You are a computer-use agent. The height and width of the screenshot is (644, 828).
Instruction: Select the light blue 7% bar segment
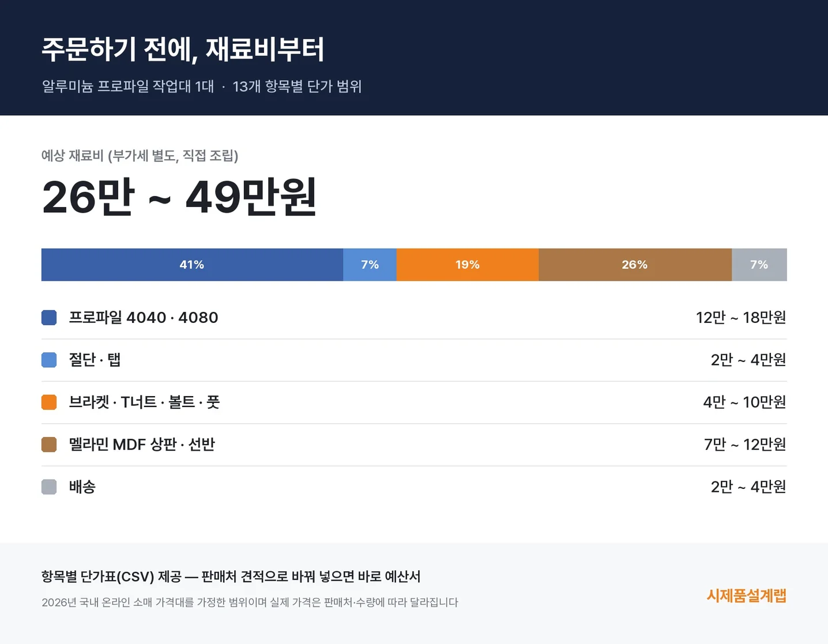tap(370, 265)
